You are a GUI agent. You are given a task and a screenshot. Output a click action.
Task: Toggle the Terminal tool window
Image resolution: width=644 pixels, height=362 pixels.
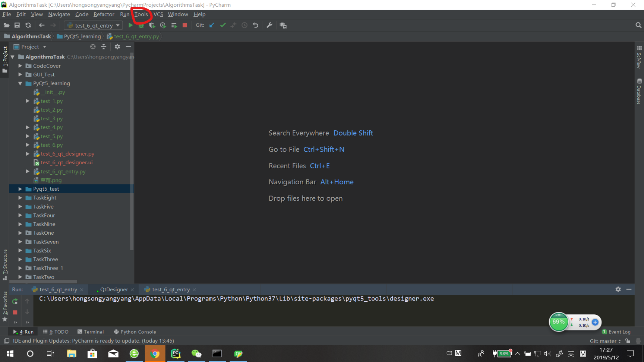click(91, 331)
